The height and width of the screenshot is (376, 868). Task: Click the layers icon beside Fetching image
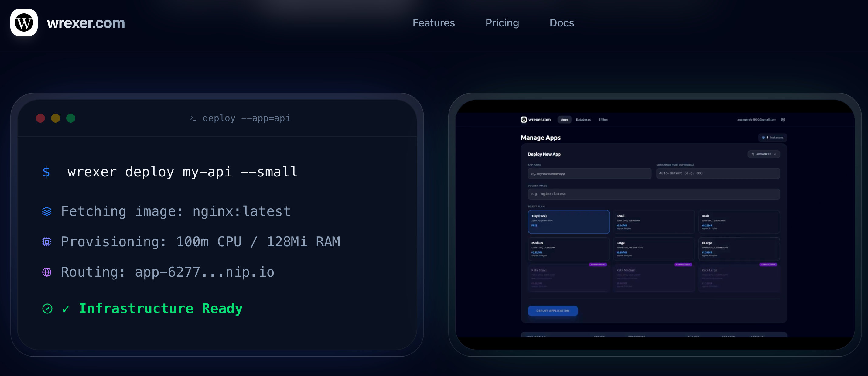[47, 212]
